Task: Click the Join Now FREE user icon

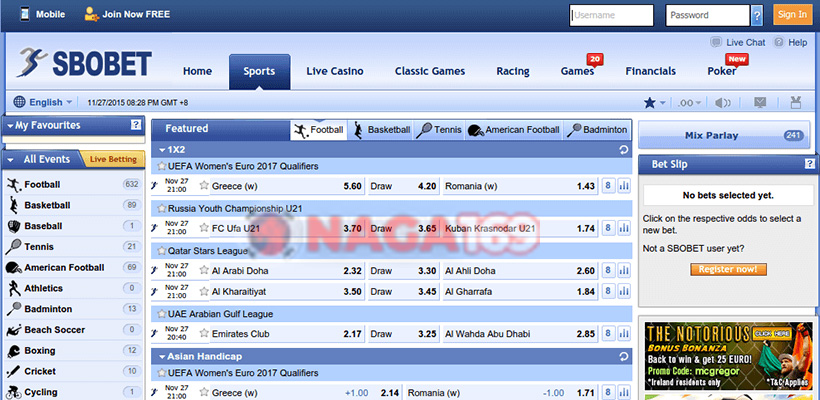Action: [92, 14]
